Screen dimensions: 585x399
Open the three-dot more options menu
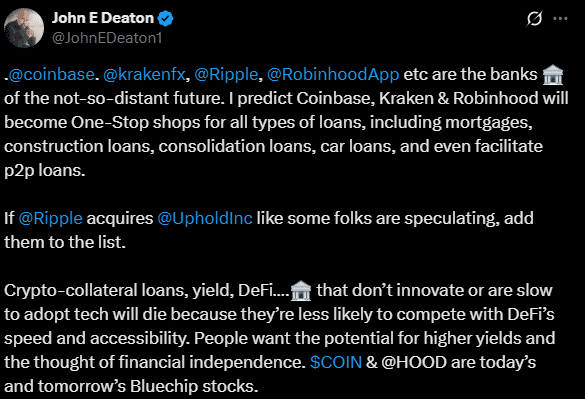click(560, 18)
